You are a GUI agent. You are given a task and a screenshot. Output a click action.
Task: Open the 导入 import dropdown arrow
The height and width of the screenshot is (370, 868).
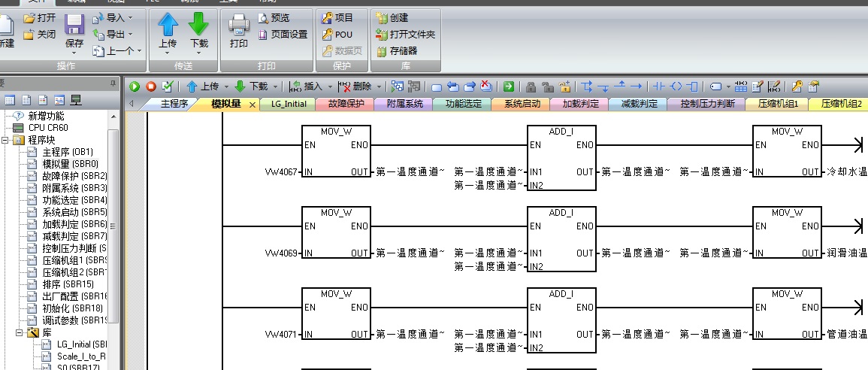tap(130, 17)
